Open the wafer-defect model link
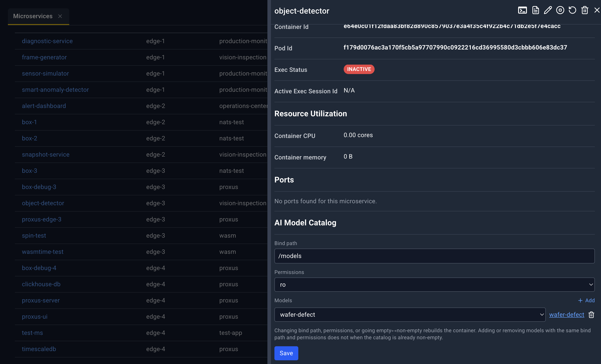Viewport: 601px width, 364px height. pyautogui.click(x=566, y=315)
